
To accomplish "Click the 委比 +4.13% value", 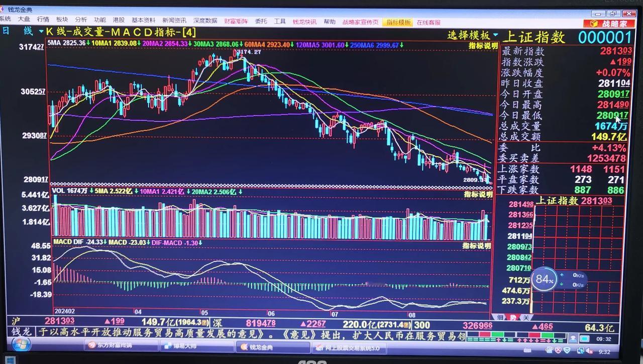I will pos(609,148).
